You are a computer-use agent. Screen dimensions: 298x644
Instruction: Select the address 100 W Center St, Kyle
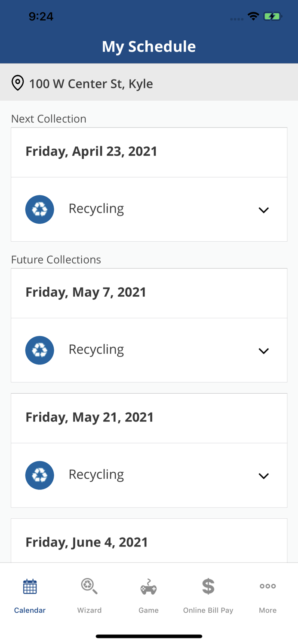90,84
